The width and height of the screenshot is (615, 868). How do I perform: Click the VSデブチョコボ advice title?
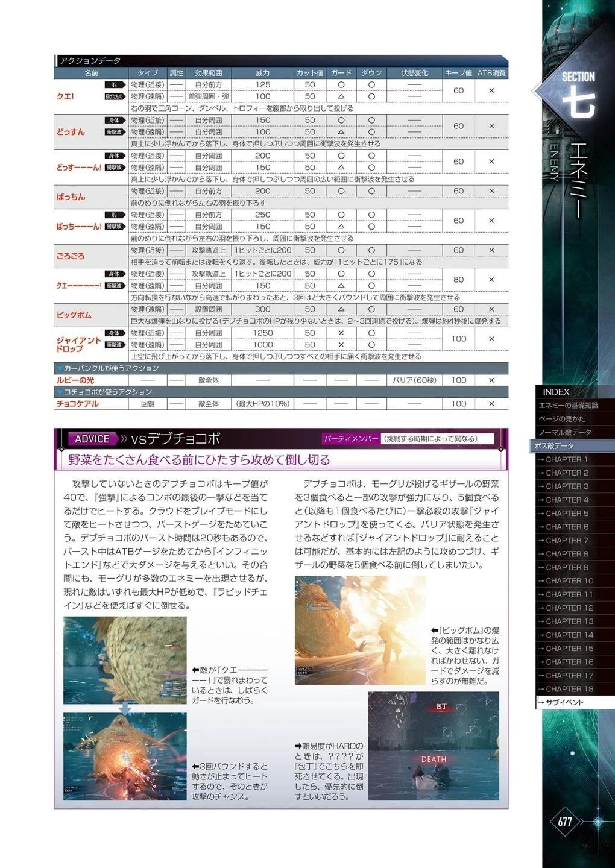[x=175, y=439]
